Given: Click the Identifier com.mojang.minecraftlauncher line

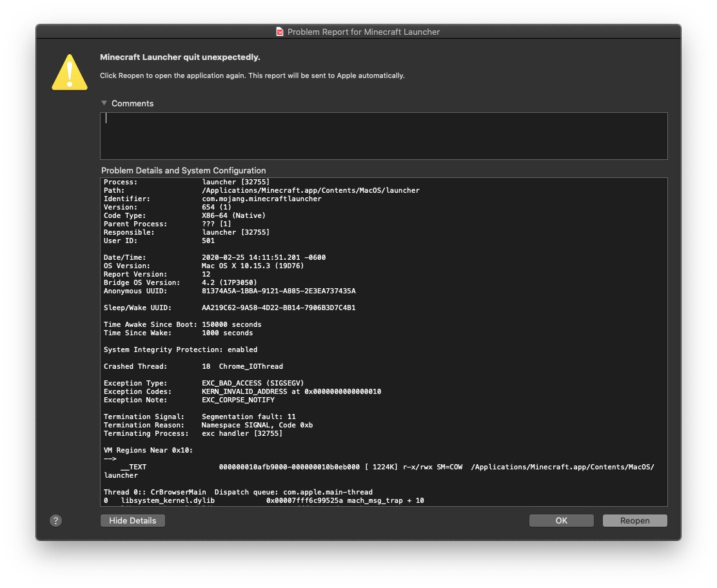Looking at the screenshot, I should tap(213, 199).
